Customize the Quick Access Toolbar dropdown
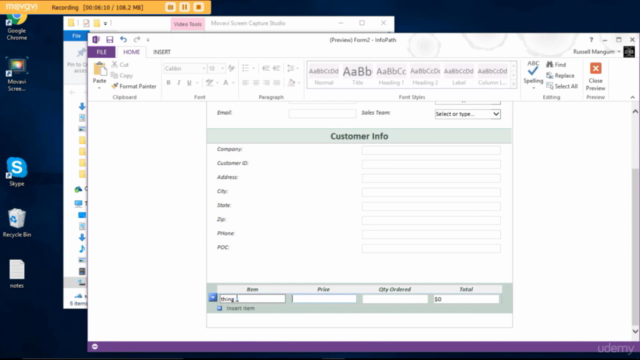 [148, 40]
